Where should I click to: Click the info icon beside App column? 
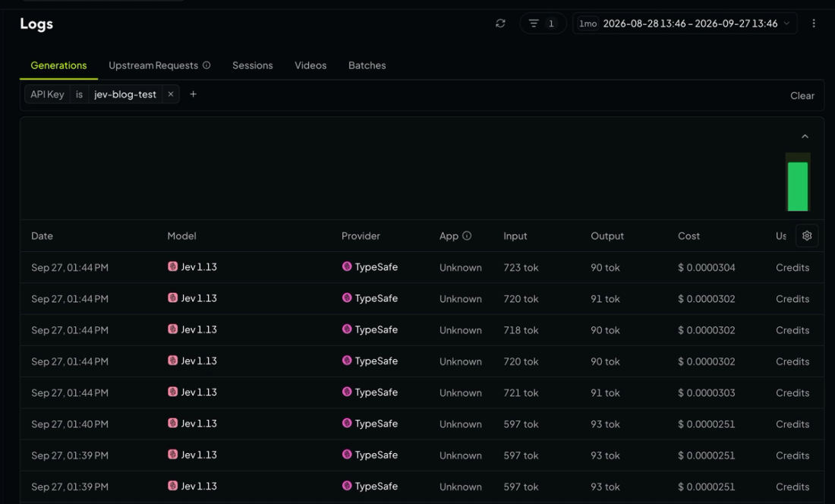click(x=467, y=236)
